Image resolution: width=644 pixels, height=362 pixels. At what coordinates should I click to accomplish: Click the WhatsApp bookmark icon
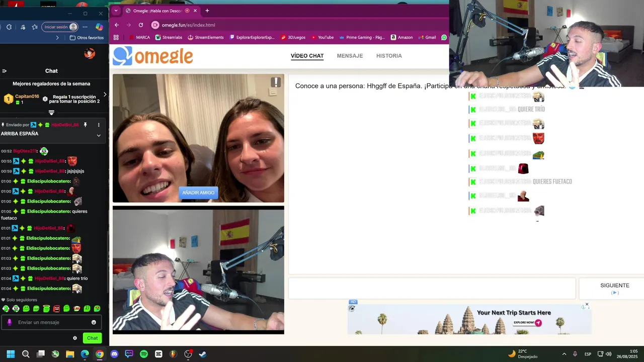(444, 37)
